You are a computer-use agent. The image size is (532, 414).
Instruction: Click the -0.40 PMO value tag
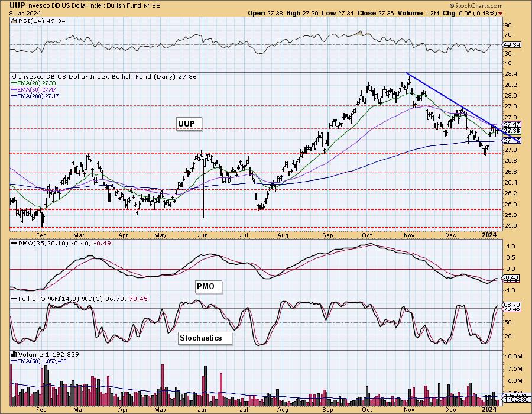click(x=511, y=278)
